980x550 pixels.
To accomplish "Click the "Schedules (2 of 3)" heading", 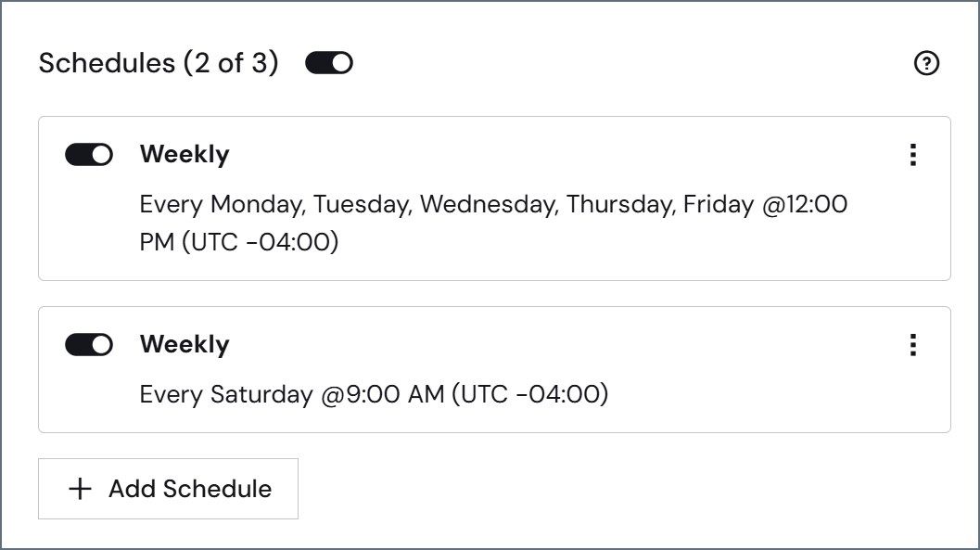I will 159,63.
